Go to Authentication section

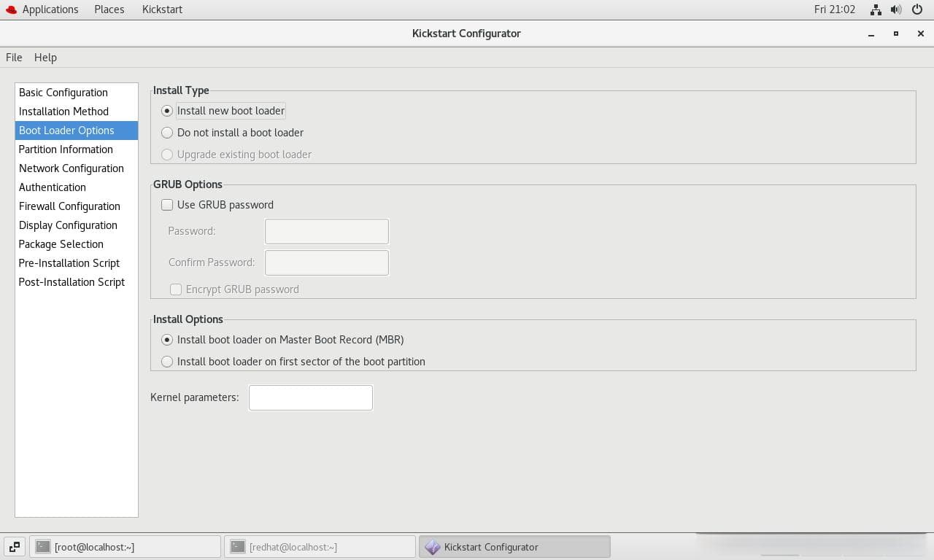coord(76,187)
